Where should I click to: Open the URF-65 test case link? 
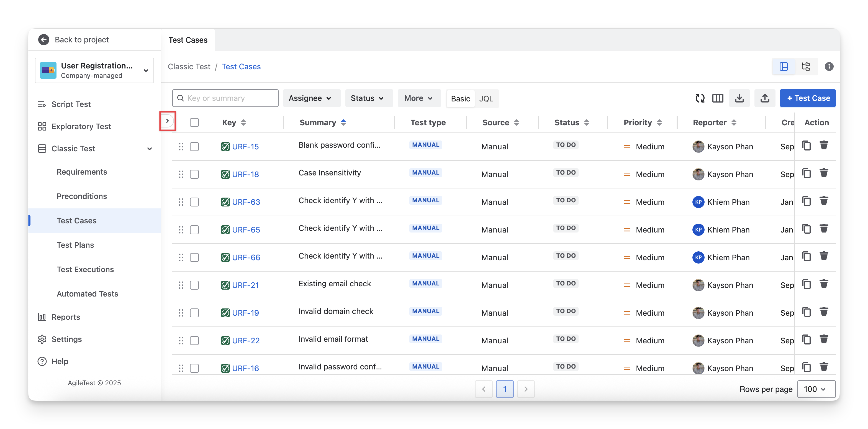click(246, 230)
